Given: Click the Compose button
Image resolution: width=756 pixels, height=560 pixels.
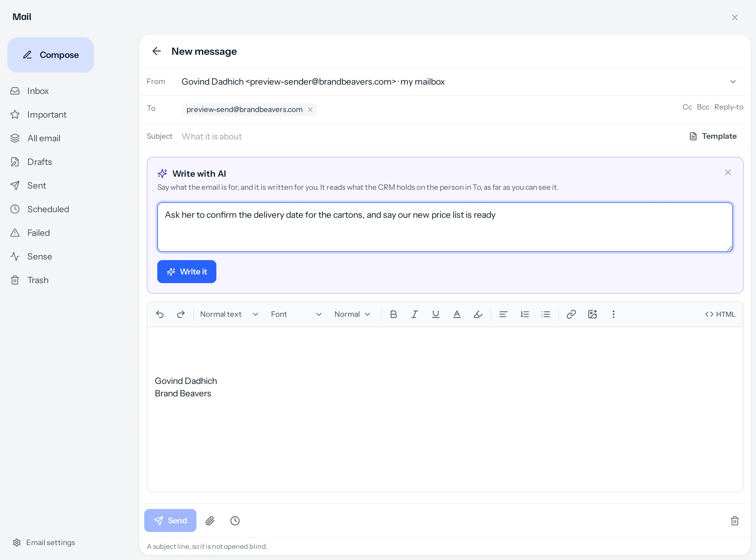Looking at the screenshot, I should point(51,54).
